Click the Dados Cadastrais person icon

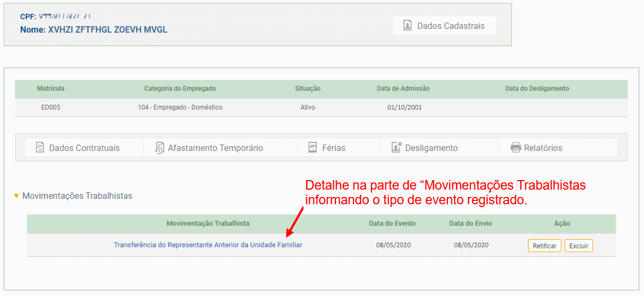coord(407,26)
